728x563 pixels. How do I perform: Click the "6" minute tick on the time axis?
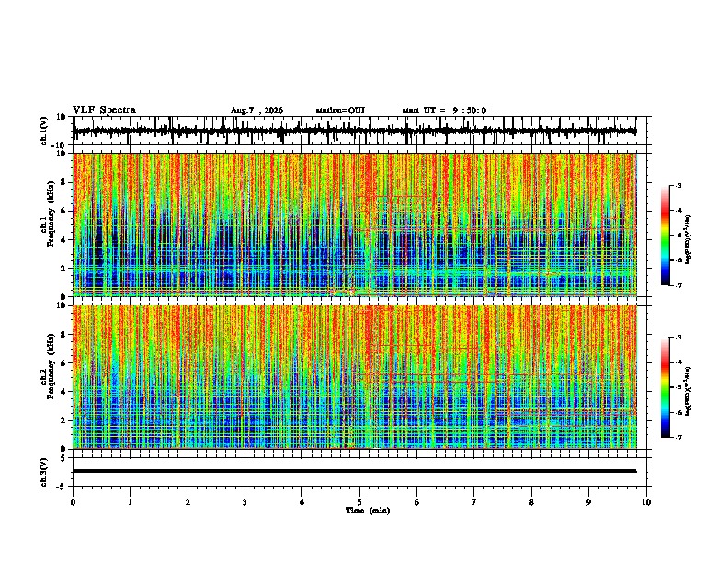[x=417, y=502]
